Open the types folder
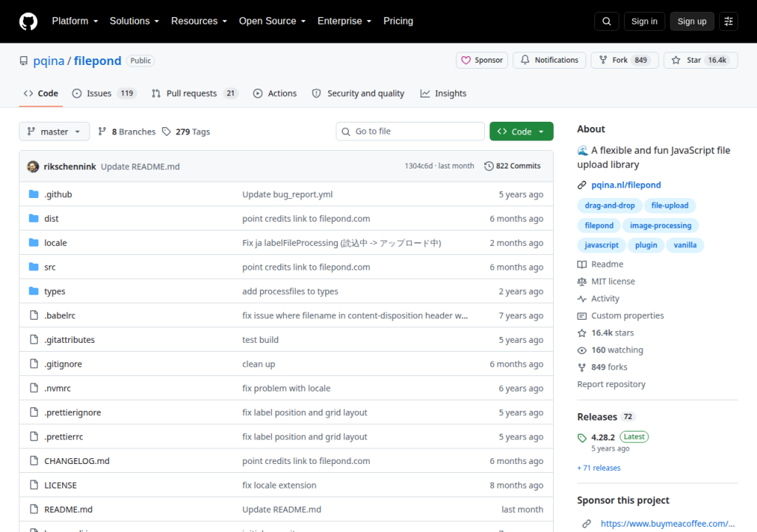 pyautogui.click(x=55, y=292)
